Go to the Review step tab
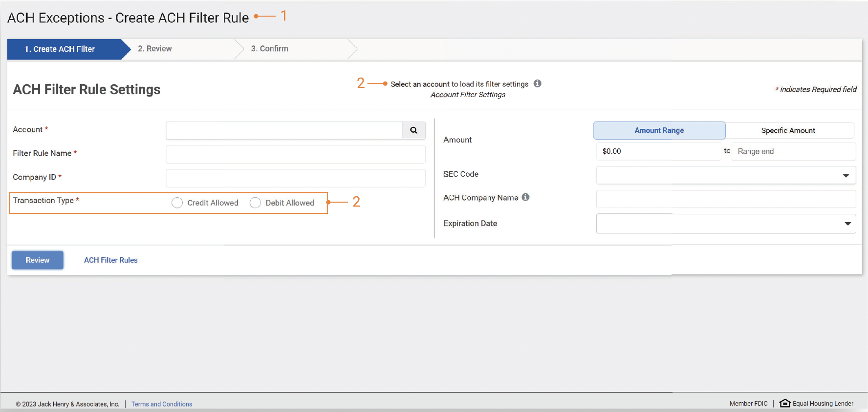 [155, 49]
